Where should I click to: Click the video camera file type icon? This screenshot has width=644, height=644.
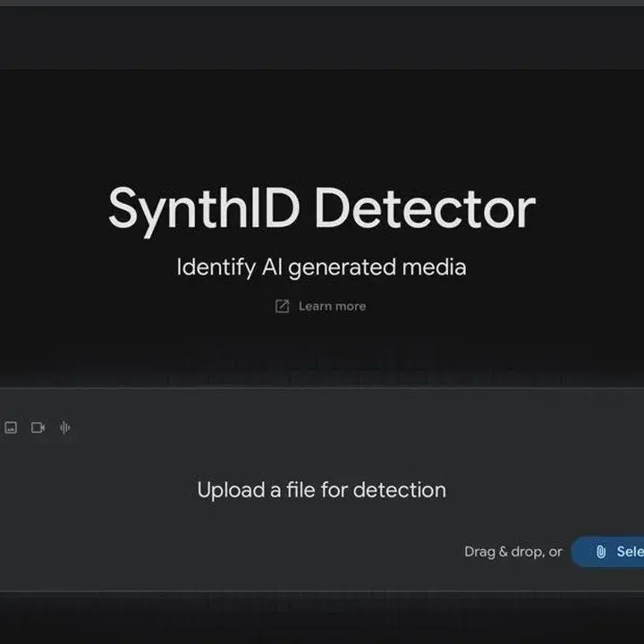click(38, 428)
